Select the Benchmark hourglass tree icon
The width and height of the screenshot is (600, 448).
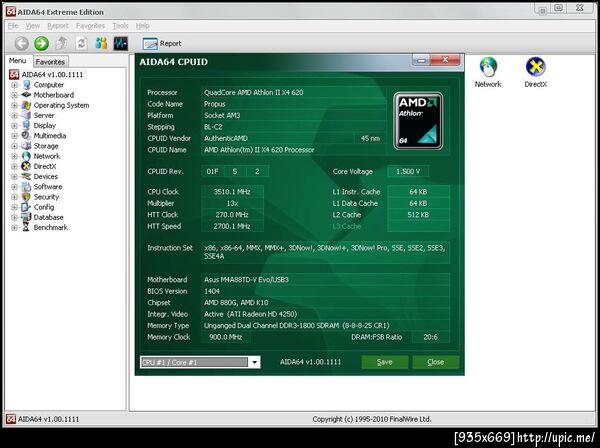(26, 227)
